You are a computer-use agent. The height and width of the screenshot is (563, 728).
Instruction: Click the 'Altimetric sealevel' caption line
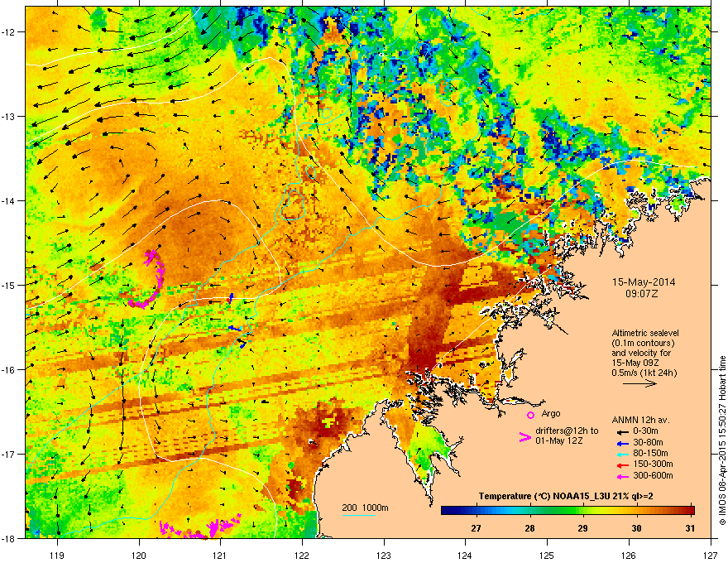tap(645, 333)
